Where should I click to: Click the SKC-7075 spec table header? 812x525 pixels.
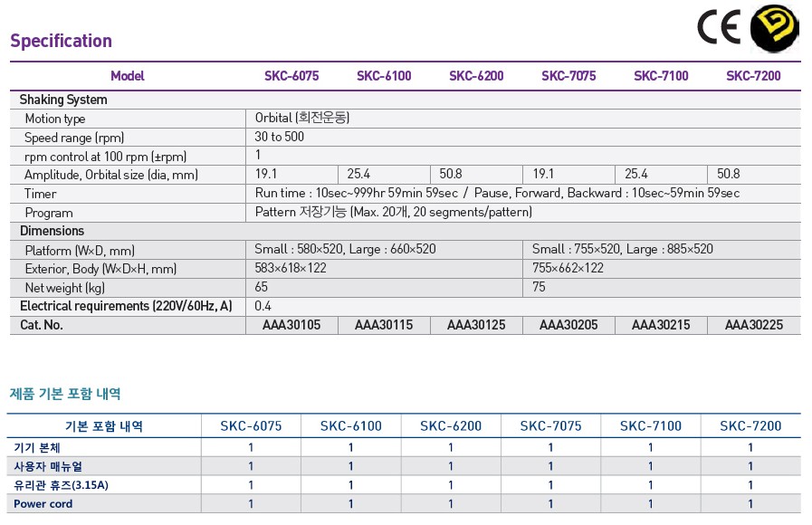click(568, 76)
